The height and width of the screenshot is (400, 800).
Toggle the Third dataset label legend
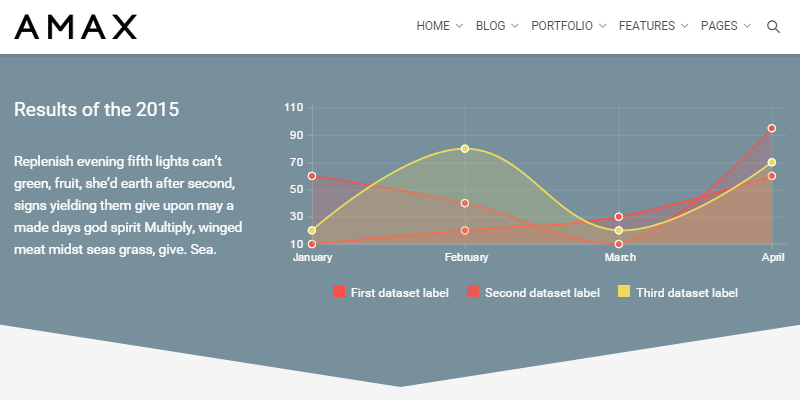(686, 292)
